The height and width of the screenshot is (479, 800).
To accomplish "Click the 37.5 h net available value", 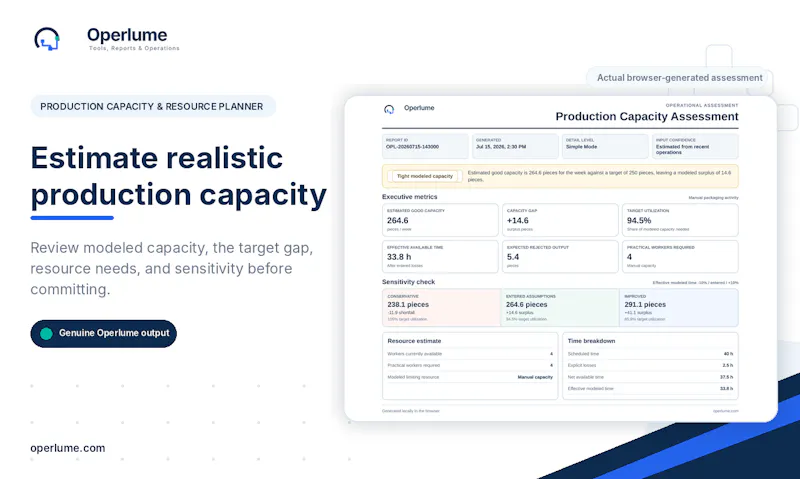I will click(x=727, y=377).
